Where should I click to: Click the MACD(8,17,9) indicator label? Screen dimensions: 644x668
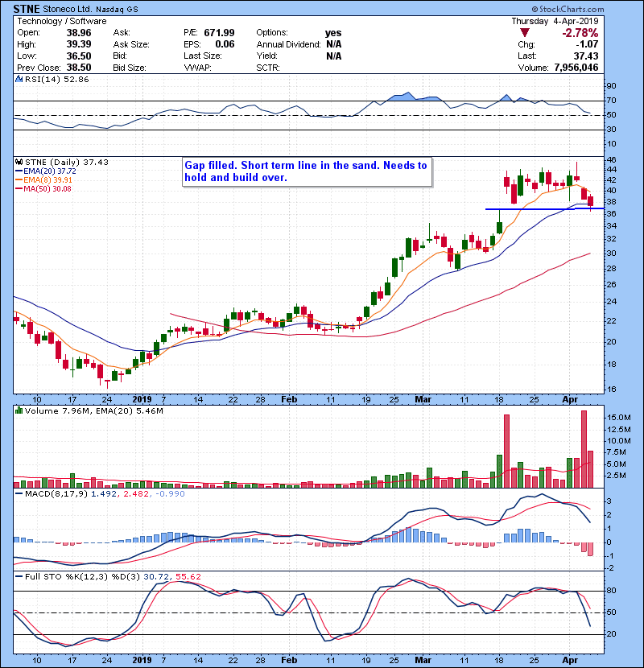click(56, 494)
